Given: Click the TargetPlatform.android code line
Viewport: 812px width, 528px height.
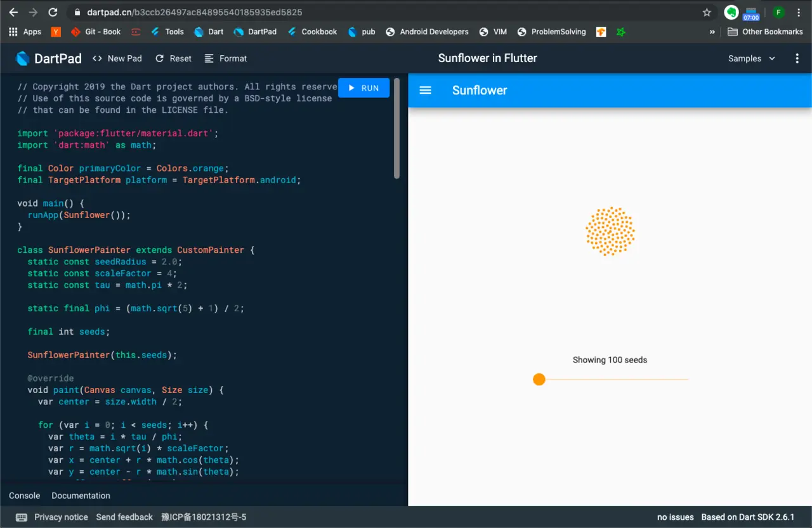Looking at the screenshot, I should [x=159, y=180].
